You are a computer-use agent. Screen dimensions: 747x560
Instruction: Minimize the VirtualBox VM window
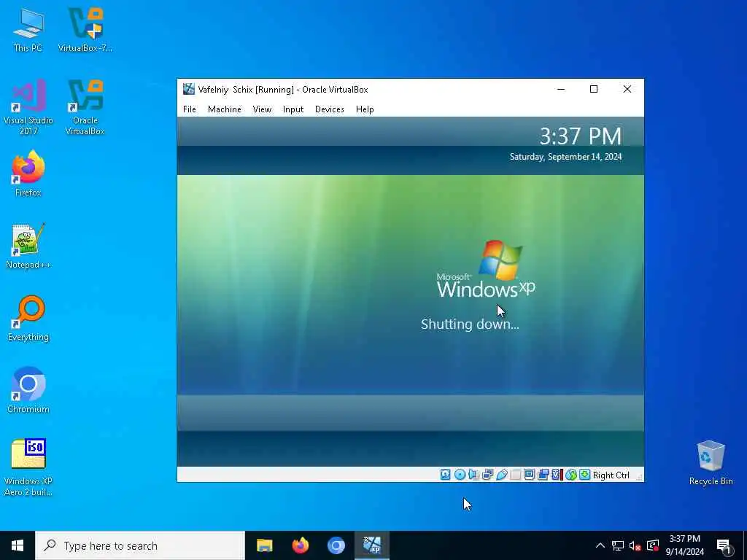[x=561, y=89]
